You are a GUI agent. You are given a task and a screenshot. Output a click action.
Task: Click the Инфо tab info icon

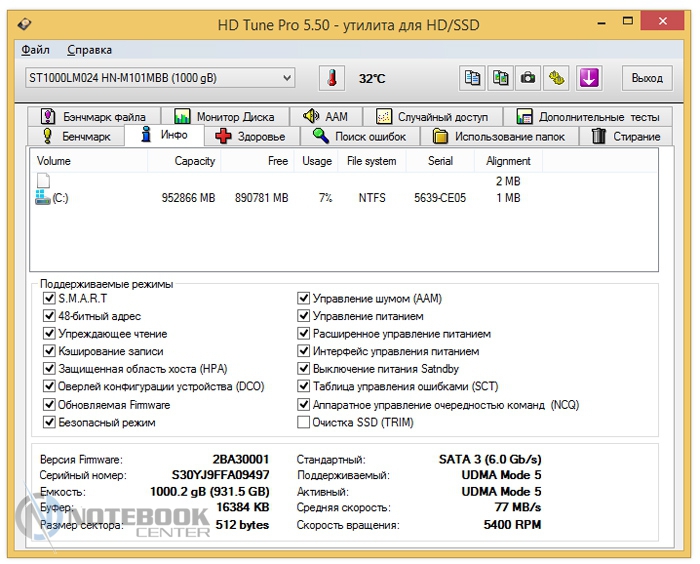click(x=146, y=134)
